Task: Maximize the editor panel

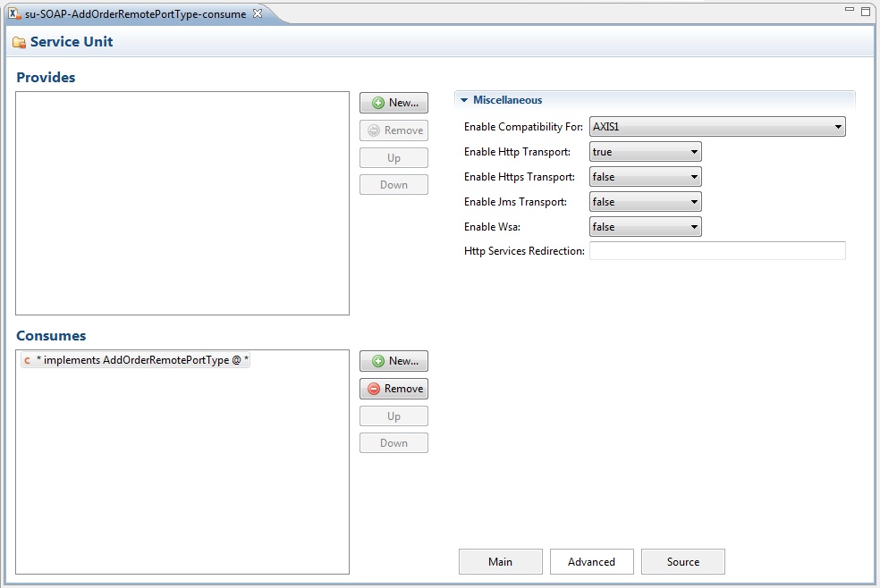Action: (865, 10)
